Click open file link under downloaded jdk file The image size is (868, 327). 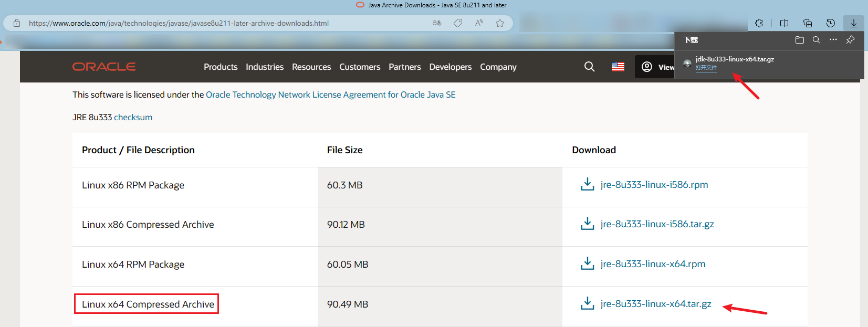tap(706, 68)
